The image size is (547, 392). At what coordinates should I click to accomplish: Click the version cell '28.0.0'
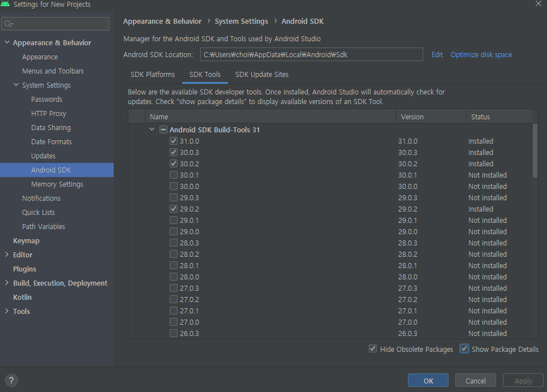click(408, 277)
